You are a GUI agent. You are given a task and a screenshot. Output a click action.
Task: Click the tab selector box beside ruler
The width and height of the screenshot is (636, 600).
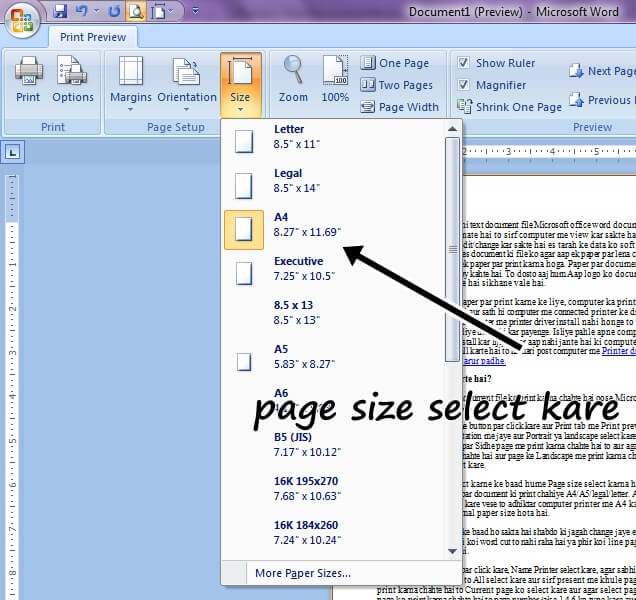coord(13,152)
